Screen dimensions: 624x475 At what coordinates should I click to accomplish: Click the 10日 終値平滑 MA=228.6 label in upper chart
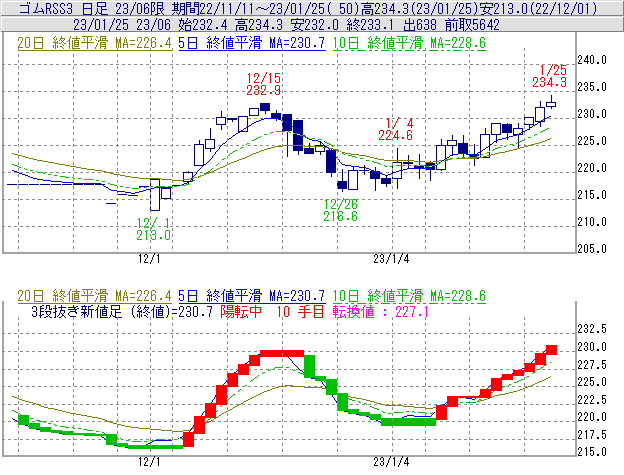coord(409,43)
